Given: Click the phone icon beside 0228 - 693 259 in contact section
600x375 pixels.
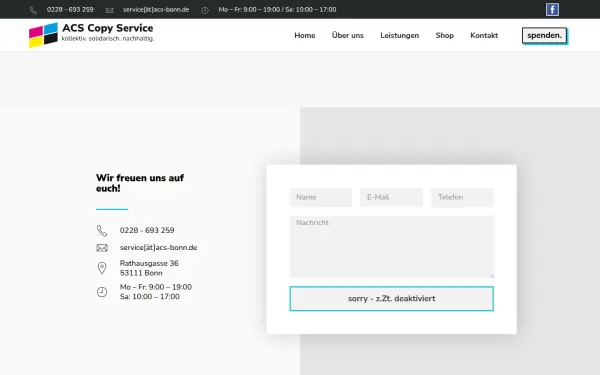Looking at the screenshot, I should point(102,230).
